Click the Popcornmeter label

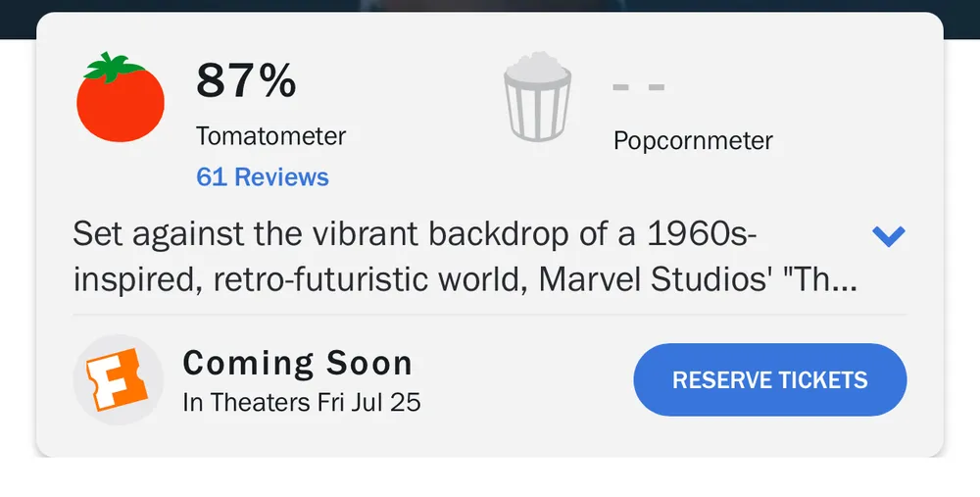click(693, 141)
